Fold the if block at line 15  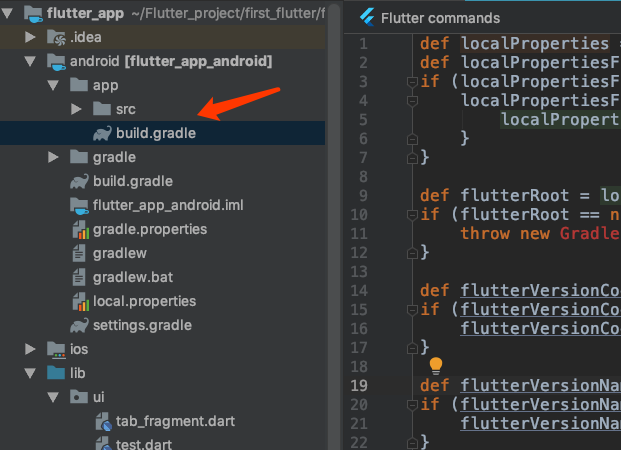click(412, 310)
